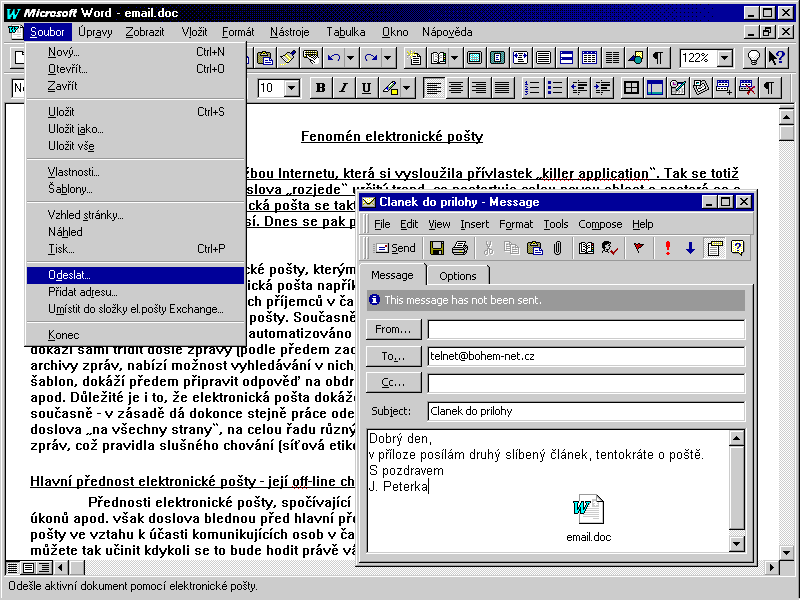
Task: Click the To... button
Action: click(x=393, y=357)
